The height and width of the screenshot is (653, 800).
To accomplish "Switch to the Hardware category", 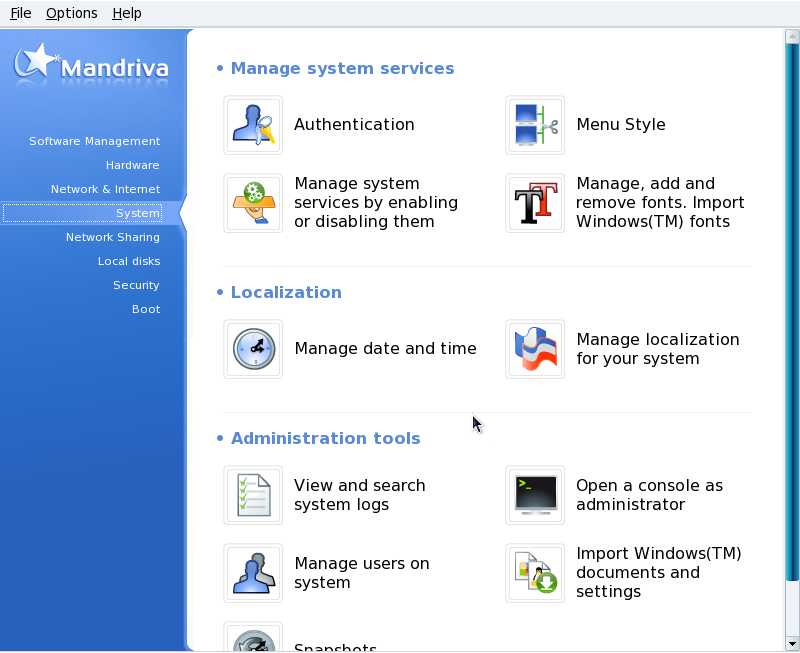I will 133,165.
